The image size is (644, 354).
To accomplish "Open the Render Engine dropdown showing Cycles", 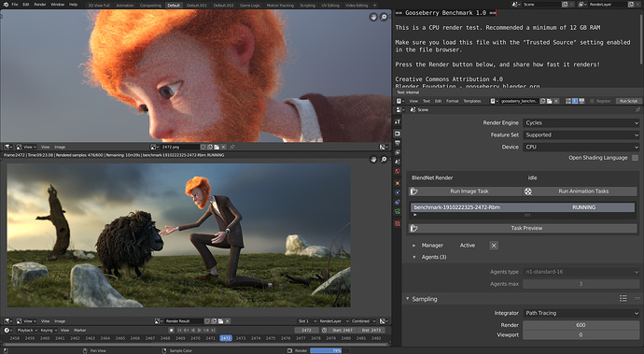I will pyautogui.click(x=581, y=123).
